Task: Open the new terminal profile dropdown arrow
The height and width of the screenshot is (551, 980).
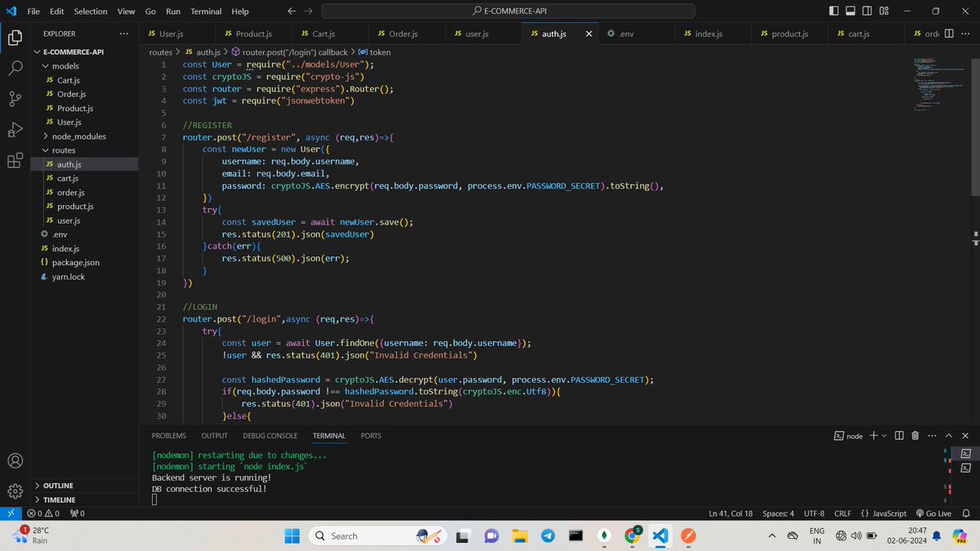Action: tap(884, 436)
